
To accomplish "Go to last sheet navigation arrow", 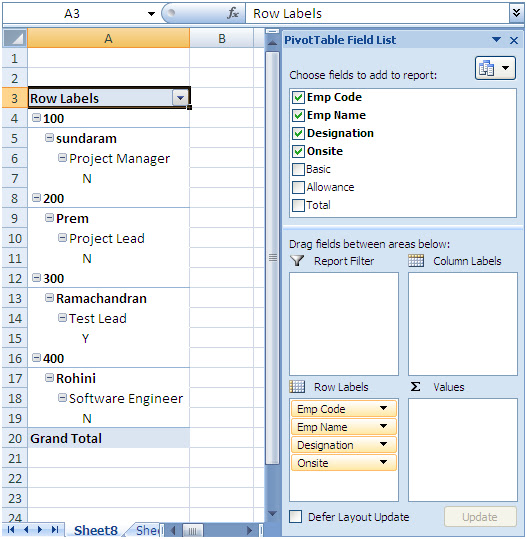I will tap(55, 529).
